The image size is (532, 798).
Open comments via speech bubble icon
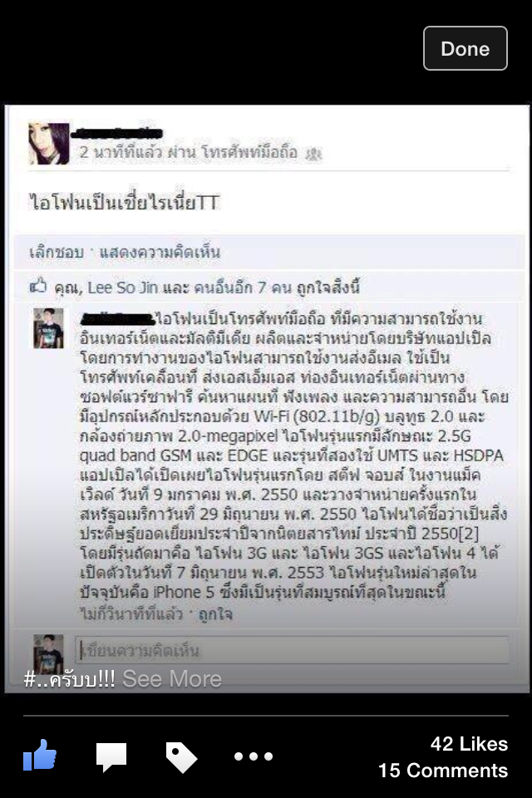(x=111, y=756)
